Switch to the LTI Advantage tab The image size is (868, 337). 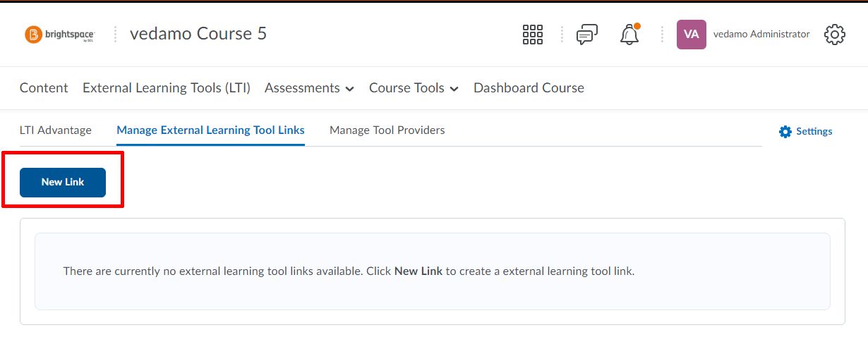point(56,130)
